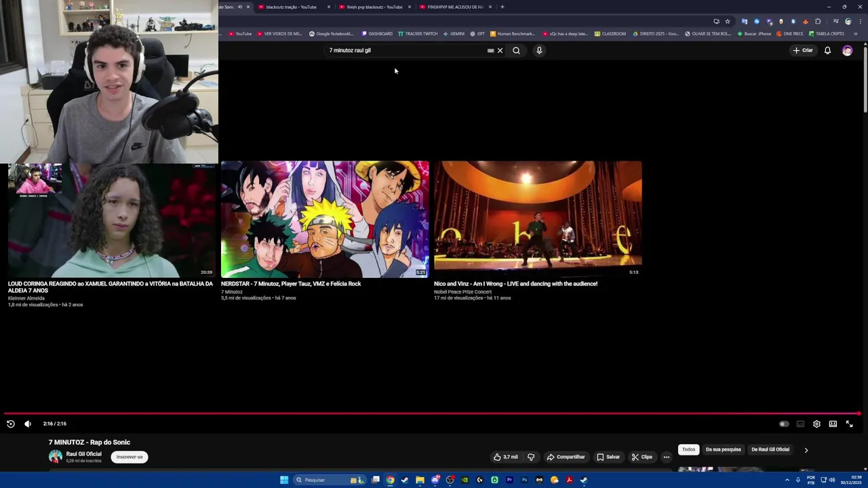Open the LOUD CORINGA REAGINDO video thumbnail
Image resolution: width=868 pixels, height=488 pixels.
click(x=112, y=220)
